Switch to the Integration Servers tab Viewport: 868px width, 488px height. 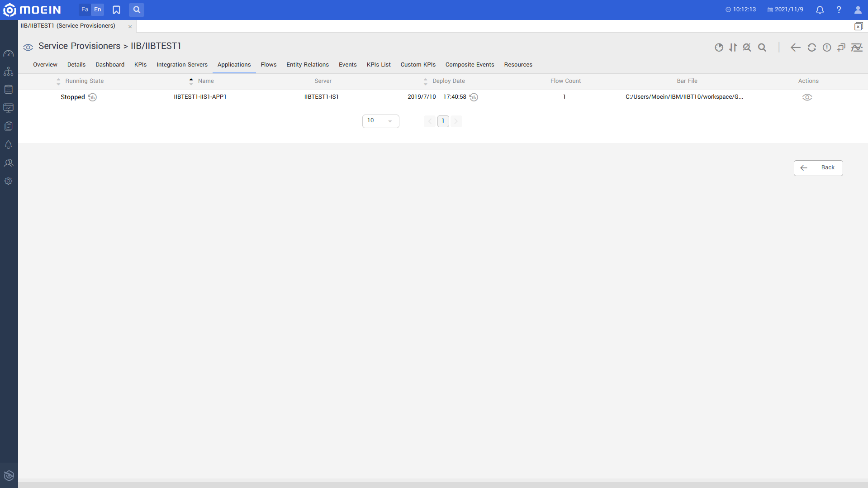(182, 65)
